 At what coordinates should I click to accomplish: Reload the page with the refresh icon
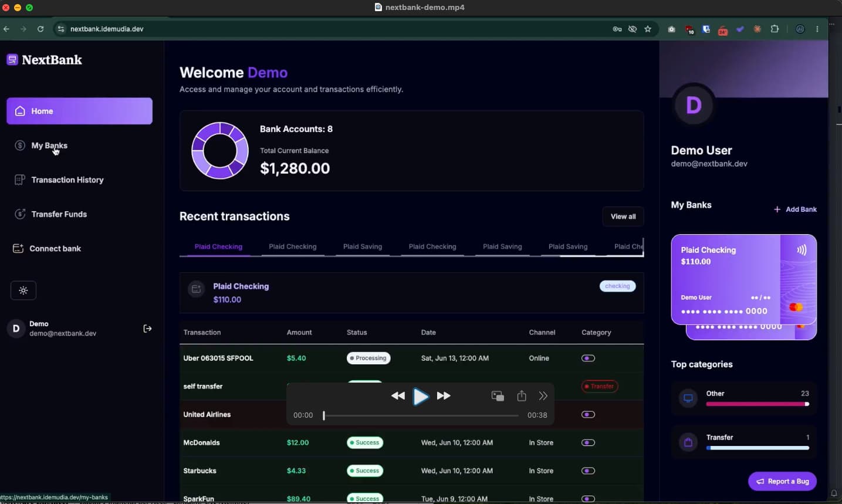(40, 29)
